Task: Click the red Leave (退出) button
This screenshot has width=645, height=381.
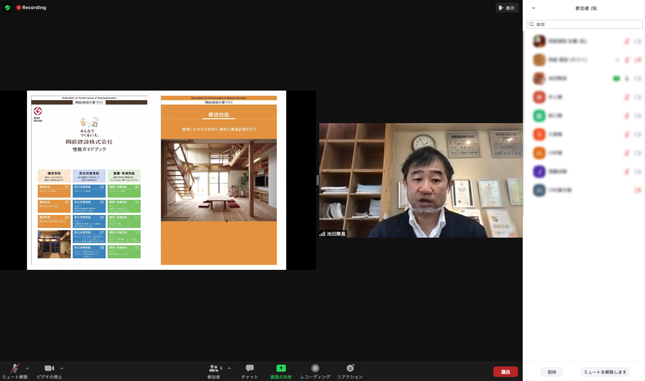Action: [x=506, y=372]
